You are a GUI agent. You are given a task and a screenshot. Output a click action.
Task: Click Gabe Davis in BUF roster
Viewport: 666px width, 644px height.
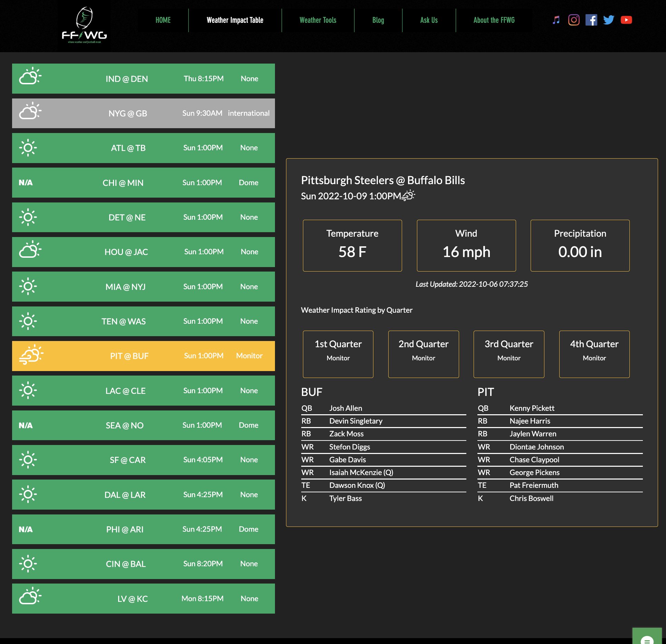[348, 460]
